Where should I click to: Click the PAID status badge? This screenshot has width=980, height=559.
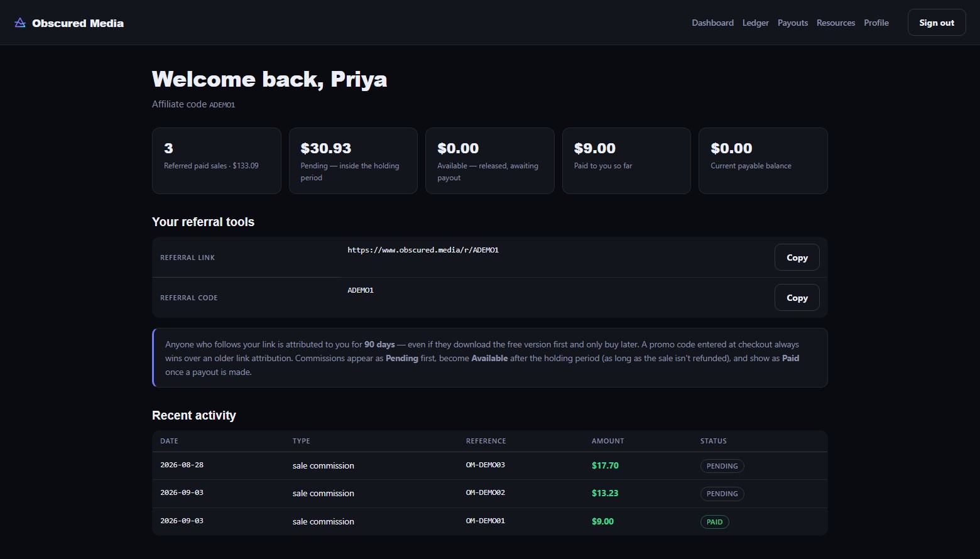tap(714, 522)
